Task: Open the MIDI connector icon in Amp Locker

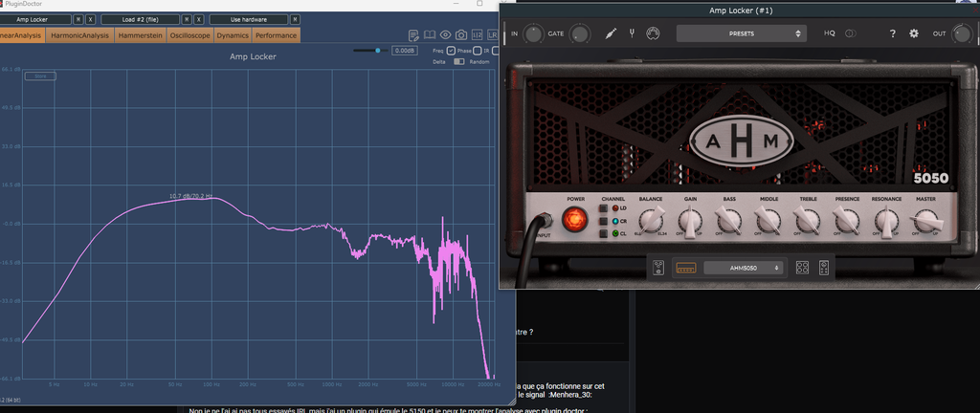Action: pyautogui.click(x=653, y=33)
